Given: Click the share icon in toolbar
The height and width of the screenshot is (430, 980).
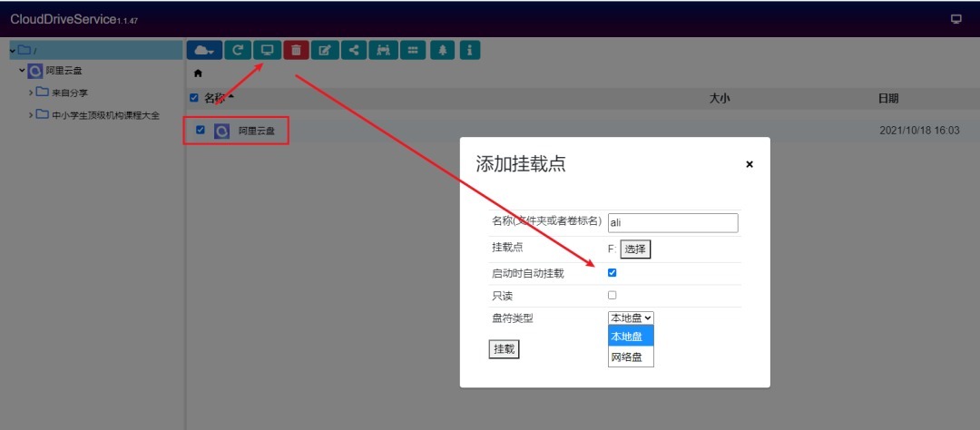Looking at the screenshot, I should point(353,51).
